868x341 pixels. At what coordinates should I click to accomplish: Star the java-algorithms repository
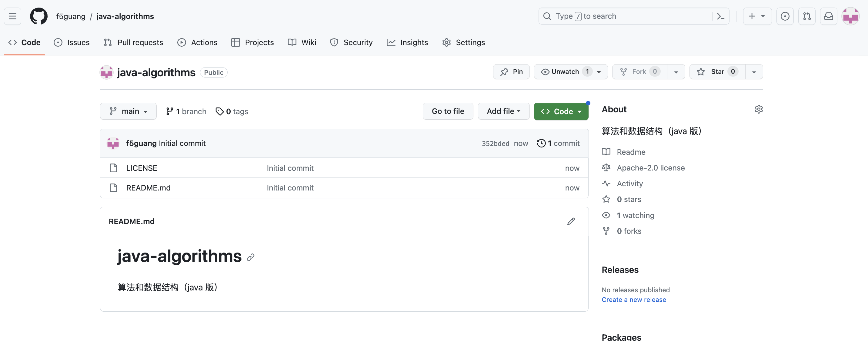tap(717, 72)
